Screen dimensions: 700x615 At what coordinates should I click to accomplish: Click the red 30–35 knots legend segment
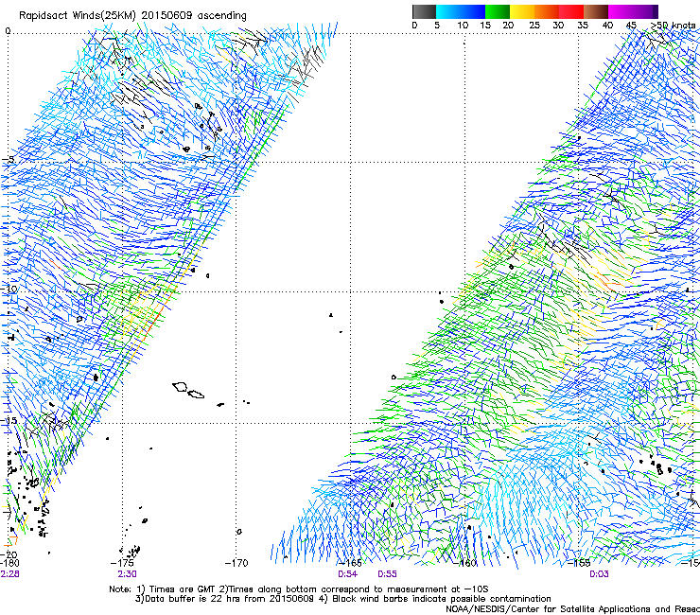coord(571,11)
